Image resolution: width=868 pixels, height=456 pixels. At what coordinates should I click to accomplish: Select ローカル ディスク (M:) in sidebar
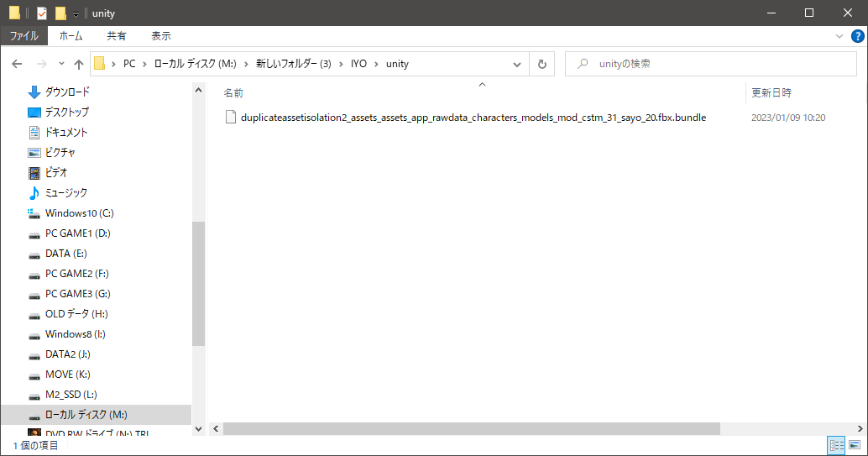(x=97, y=415)
